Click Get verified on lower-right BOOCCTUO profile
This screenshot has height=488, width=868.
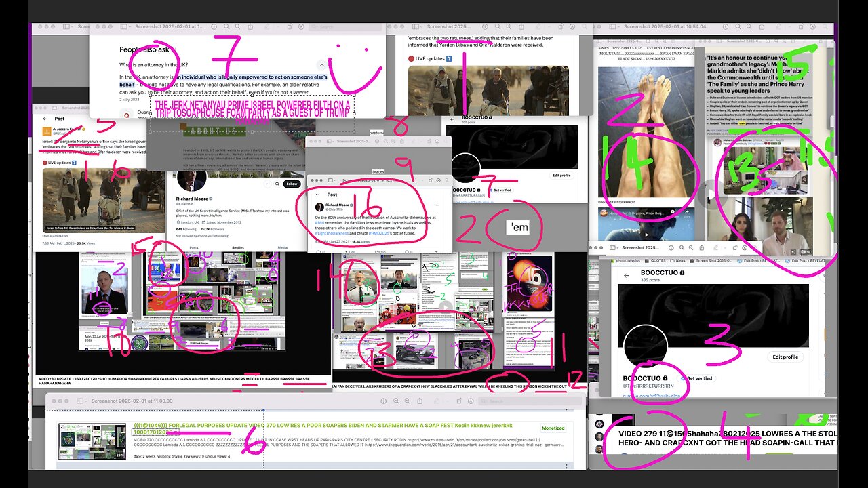click(x=696, y=378)
